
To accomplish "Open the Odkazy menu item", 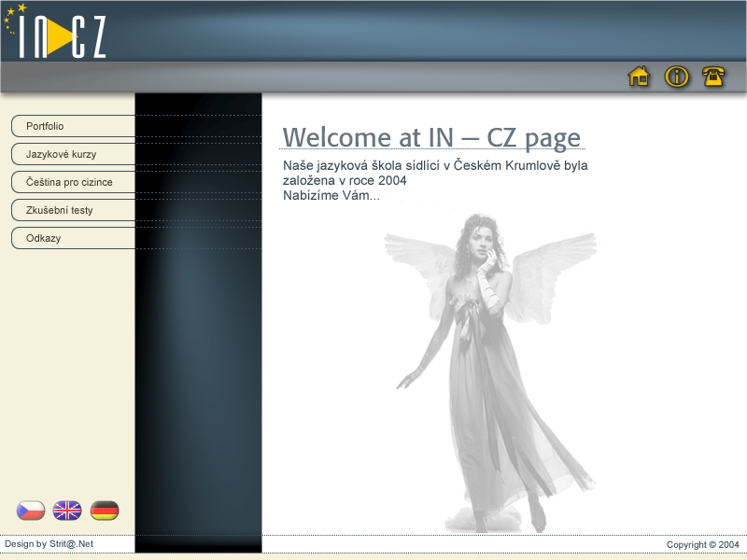I will click(x=74, y=238).
